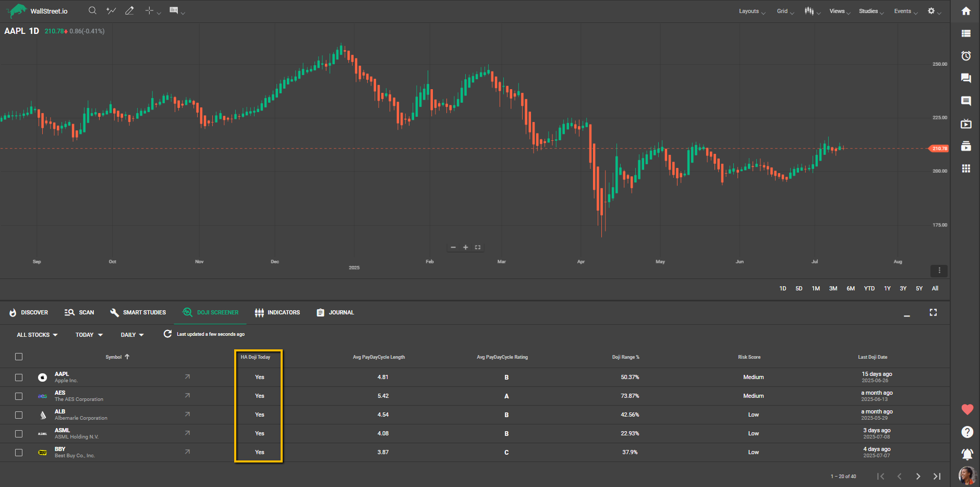The image size is (980, 487).
Task: Open the alarm clock alerts icon
Action: coord(966,56)
